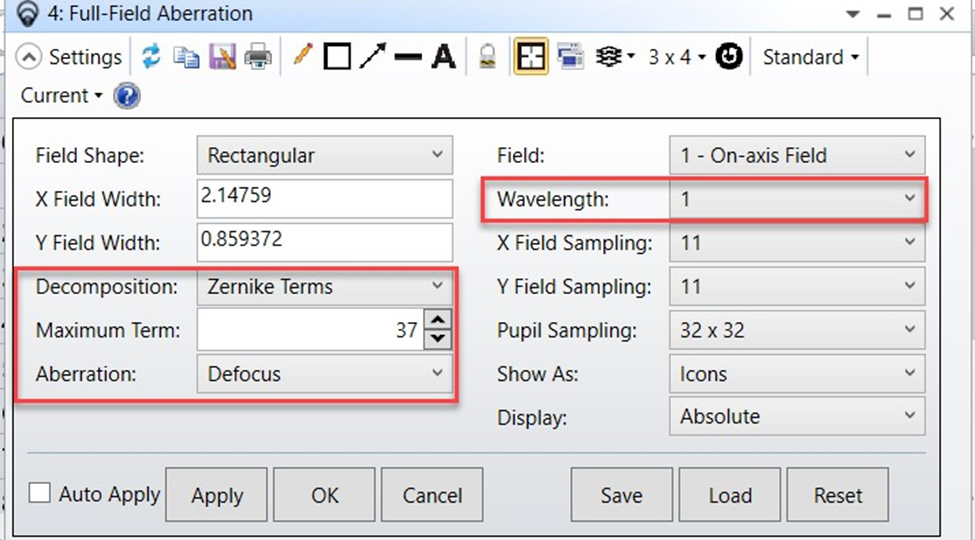Open the Decomposition dropdown
The height and width of the screenshot is (540, 975).
click(x=325, y=287)
